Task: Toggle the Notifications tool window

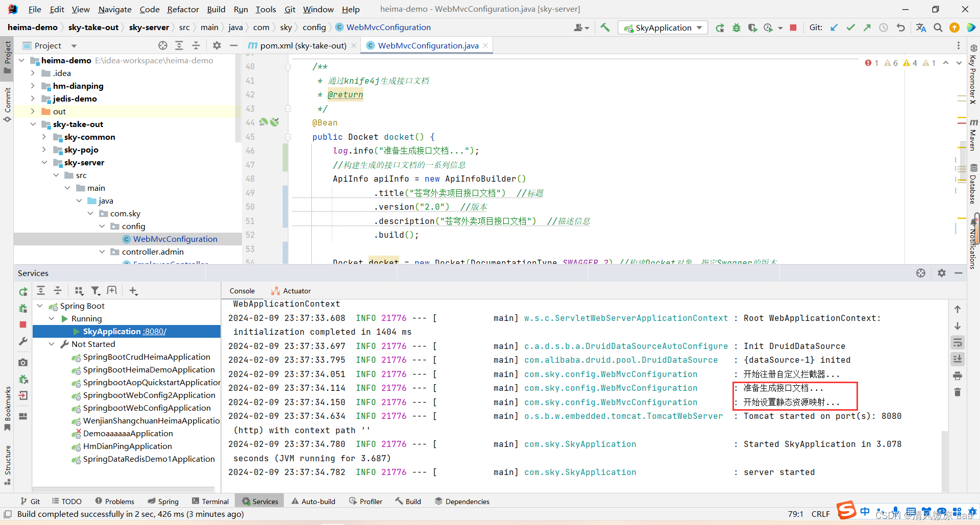Action: click(x=973, y=244)
